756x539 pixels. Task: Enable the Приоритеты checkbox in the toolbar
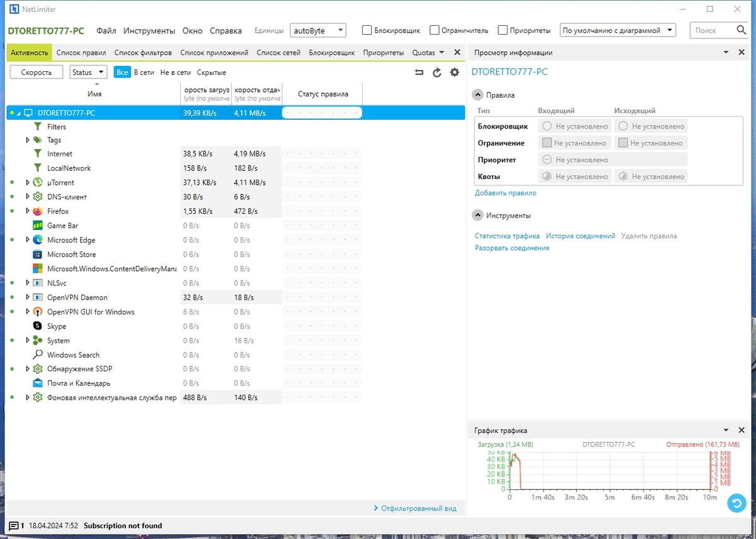pyautogui.click(x=503, y=30)
